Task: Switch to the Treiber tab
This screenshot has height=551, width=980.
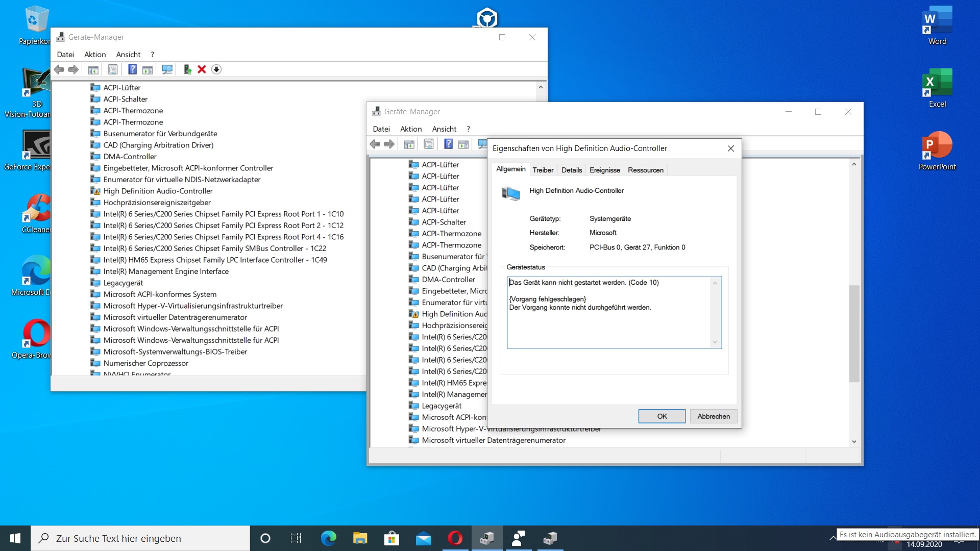Action: tap(543, 170)
